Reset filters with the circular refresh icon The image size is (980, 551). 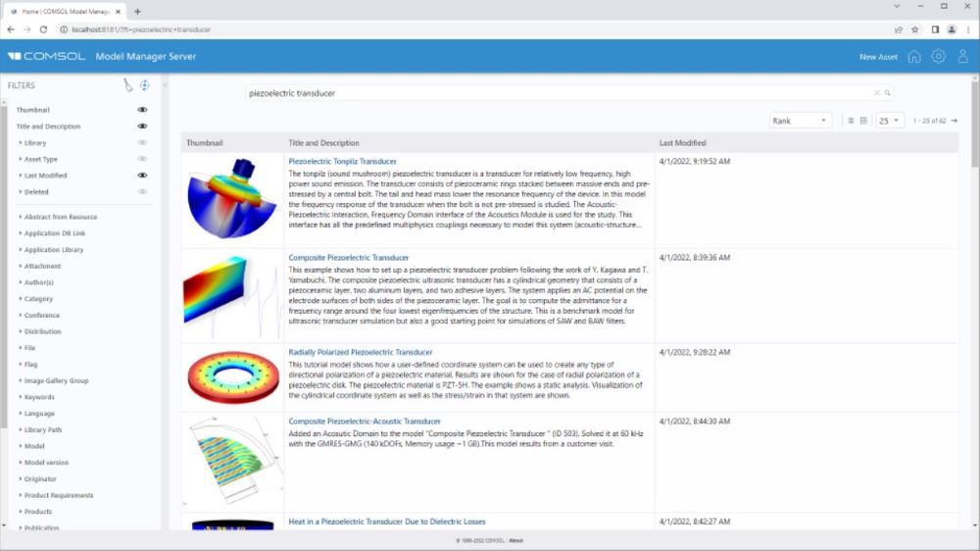coord(144,85)
